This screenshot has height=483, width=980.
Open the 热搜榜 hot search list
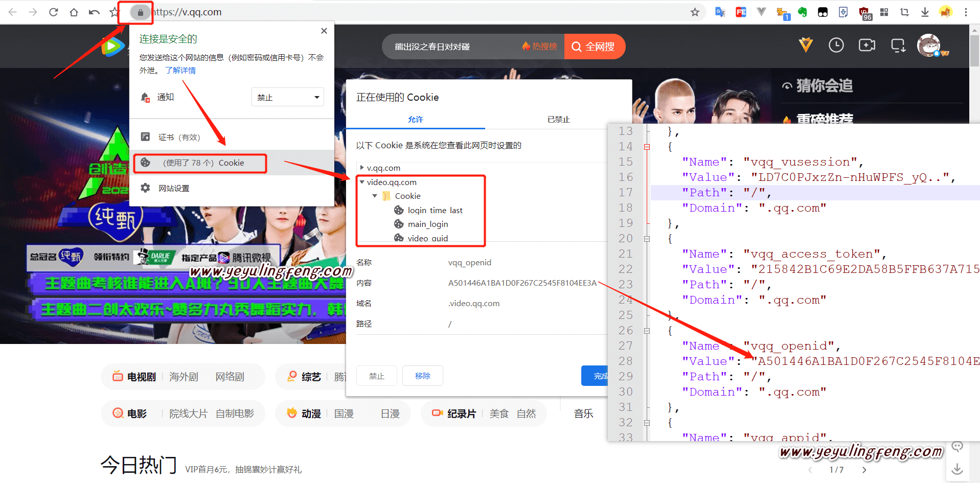click(539, 47)
